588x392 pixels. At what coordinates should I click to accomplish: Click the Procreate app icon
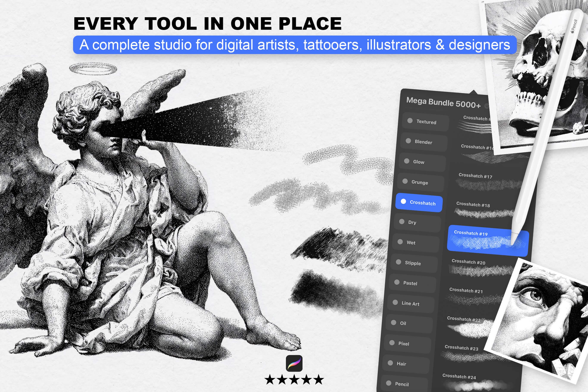[x=294, y=363]
